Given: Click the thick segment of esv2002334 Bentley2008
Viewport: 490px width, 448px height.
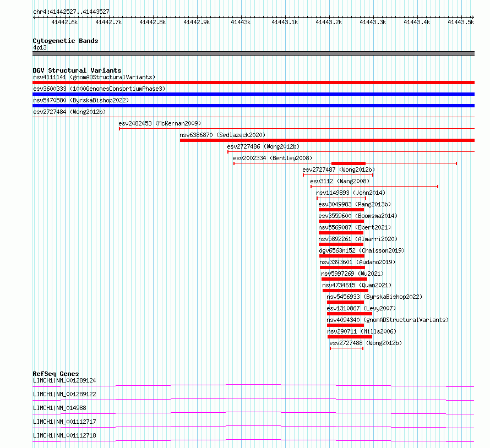Looking at the screenshot, I should (349, 163).
